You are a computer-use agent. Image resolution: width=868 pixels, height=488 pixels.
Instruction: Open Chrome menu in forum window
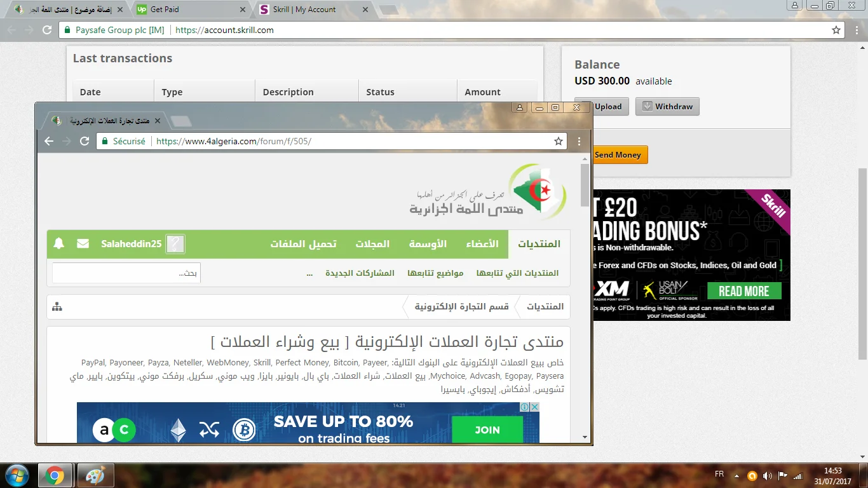pos(579,141)
